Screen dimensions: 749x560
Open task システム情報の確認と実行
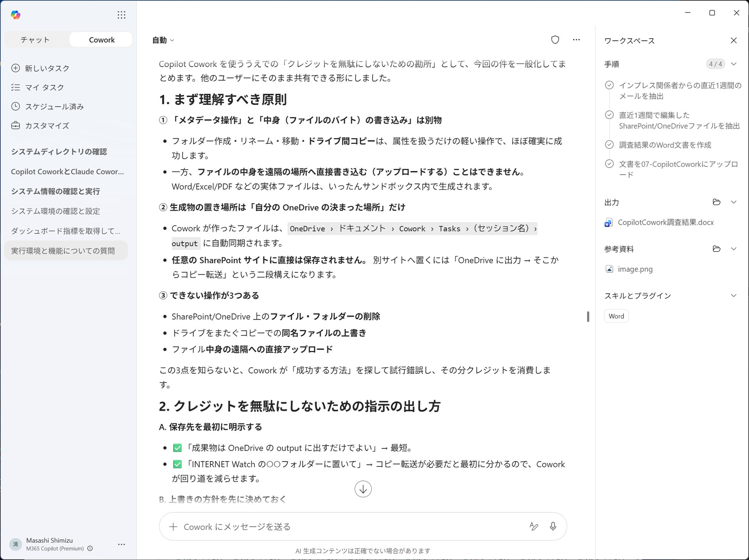[x=55, y=191]
